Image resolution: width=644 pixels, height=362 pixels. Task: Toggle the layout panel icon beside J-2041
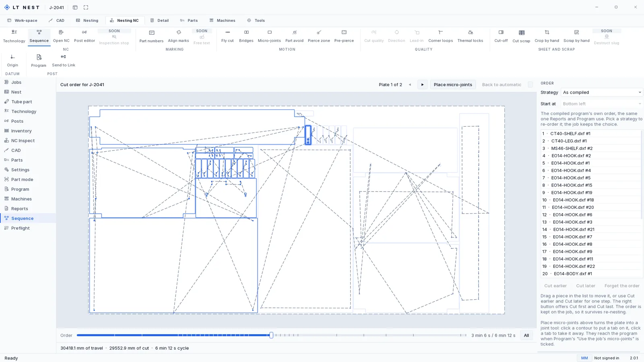(75, 7)
